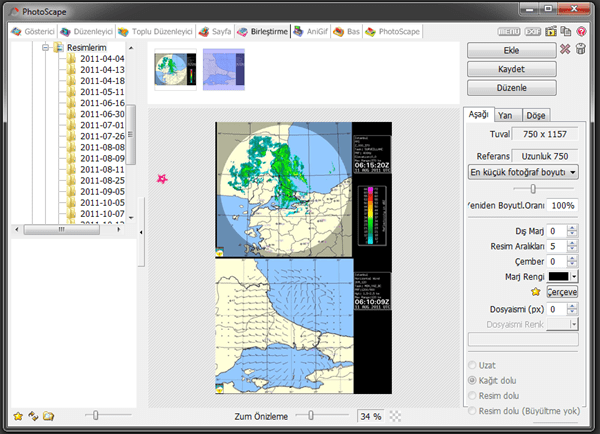The height and width of the screenshot is (434, 600).
Task: Click the MENU icon in top toolbar
Action: [511, 32]
